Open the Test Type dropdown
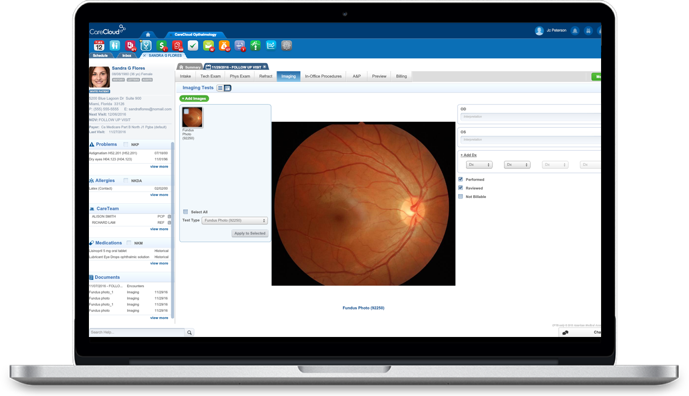689x396 pixels. (x=235, y=221)
